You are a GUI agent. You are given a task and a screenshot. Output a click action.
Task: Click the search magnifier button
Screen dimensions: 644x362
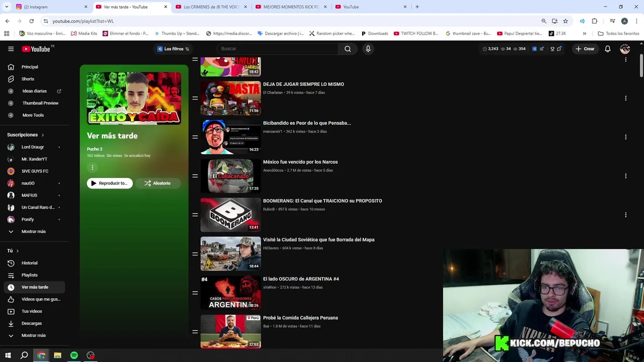pos(348,49)
